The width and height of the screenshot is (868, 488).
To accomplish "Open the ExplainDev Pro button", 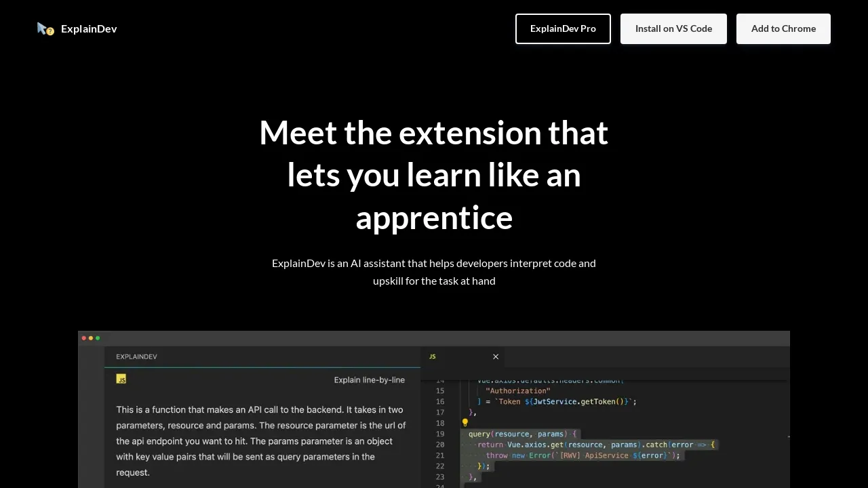I will coord(563,28).
